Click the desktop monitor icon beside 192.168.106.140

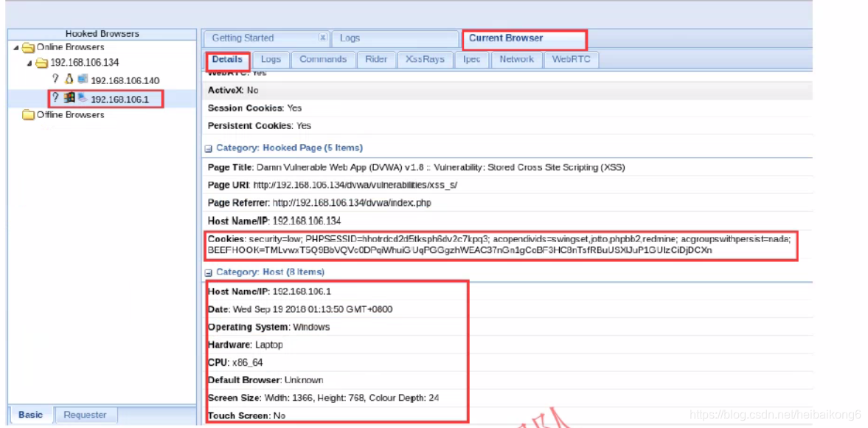click(83, 79)
